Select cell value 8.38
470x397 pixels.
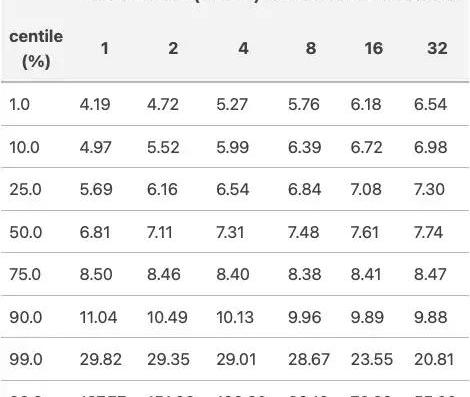click(x=305, y=274)
